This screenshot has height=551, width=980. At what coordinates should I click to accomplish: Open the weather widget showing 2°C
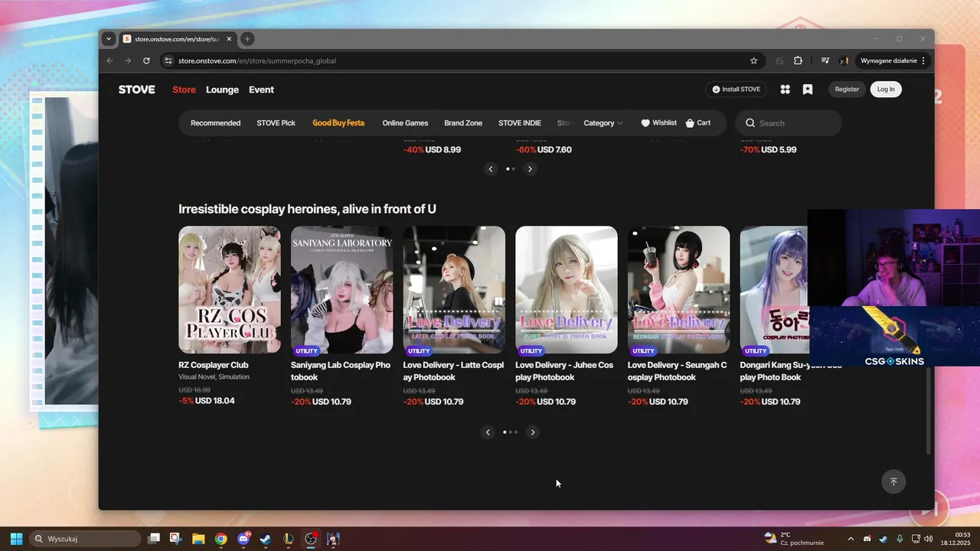(x=794, y=539)
